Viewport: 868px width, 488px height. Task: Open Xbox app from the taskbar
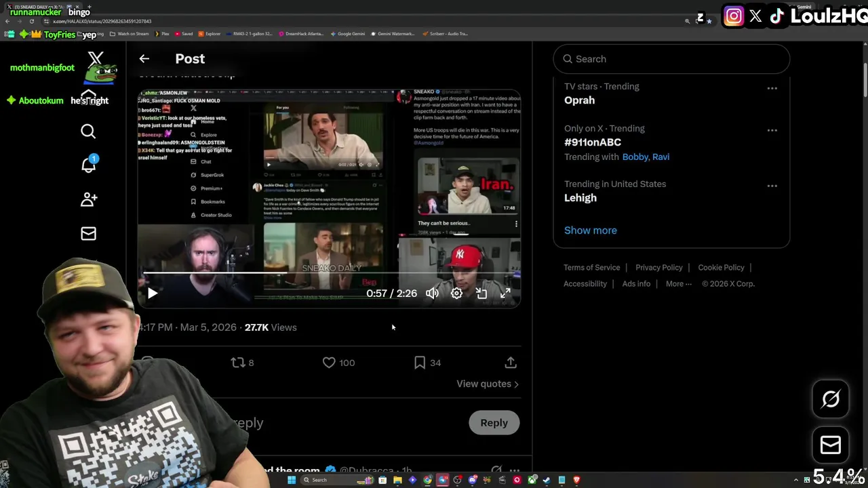pyautogui.click(x=532, y=480)
